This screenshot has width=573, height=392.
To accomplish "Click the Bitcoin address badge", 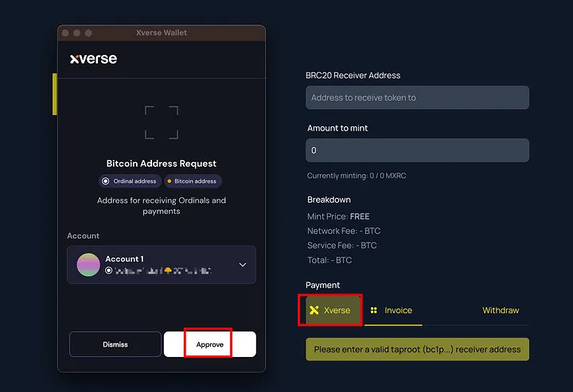I will tap(193, 181).
